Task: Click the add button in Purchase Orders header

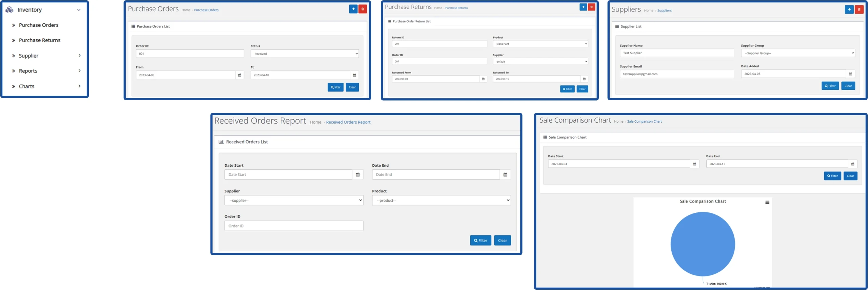Action: pos(353,9)
